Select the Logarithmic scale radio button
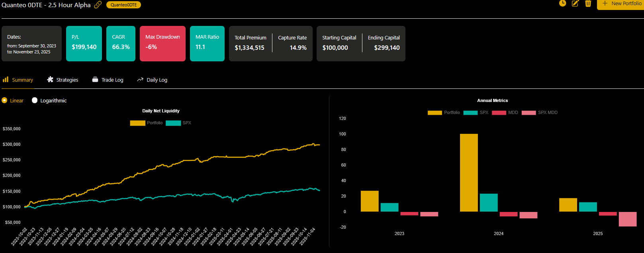Screen dimensions: 644x253 [35, 100]
